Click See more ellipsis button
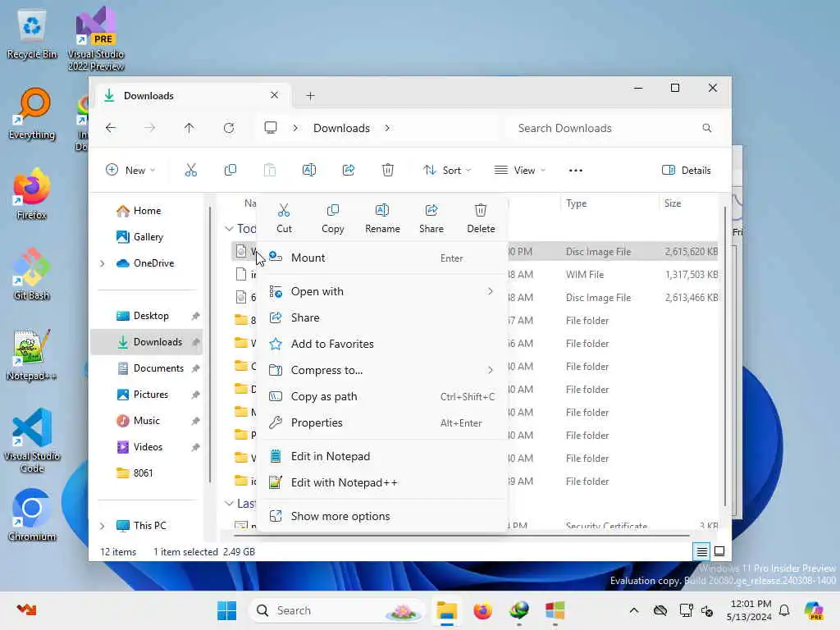This screenshot has height=630, width=840. point(575,171)
